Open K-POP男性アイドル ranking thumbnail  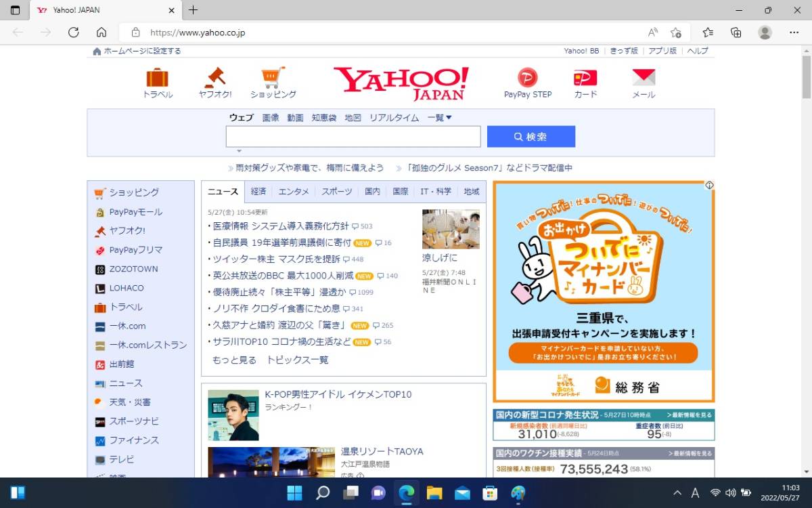[233, 415]
